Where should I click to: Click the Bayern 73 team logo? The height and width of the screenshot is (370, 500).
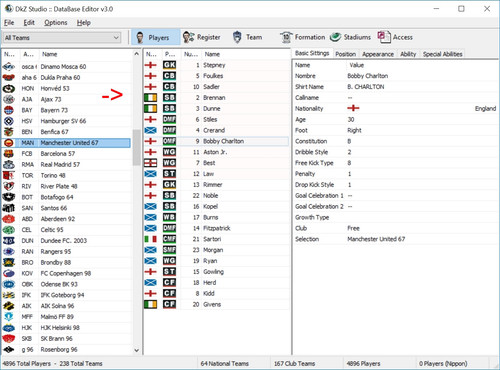click(x=9, y=110)
